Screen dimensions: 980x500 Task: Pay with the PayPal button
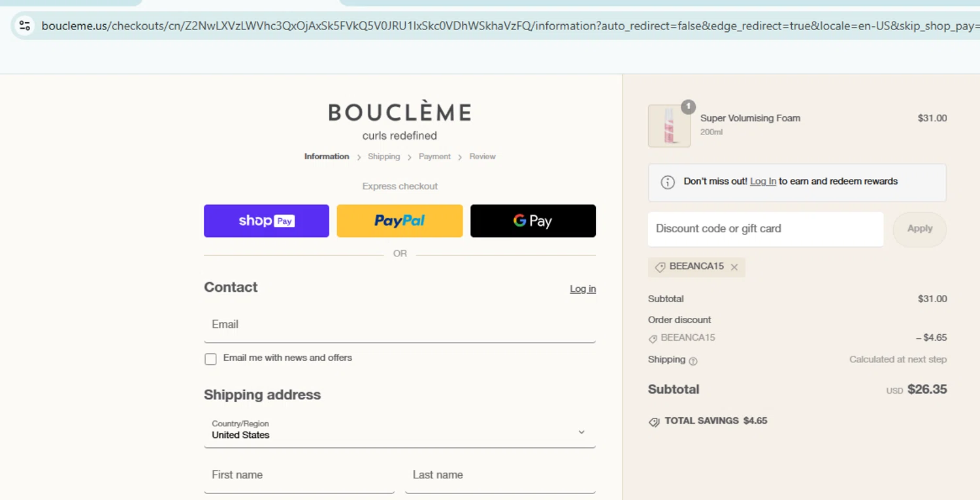coord(400,221)
